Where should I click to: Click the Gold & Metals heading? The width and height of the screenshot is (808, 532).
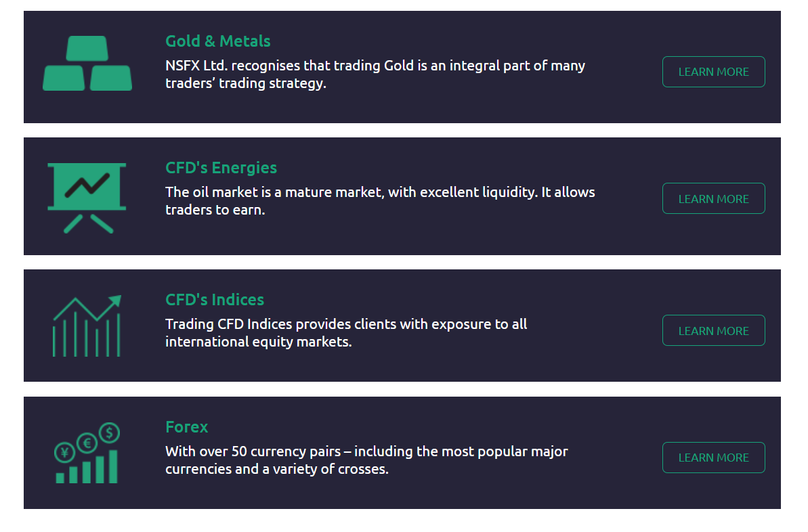[218, 41]
